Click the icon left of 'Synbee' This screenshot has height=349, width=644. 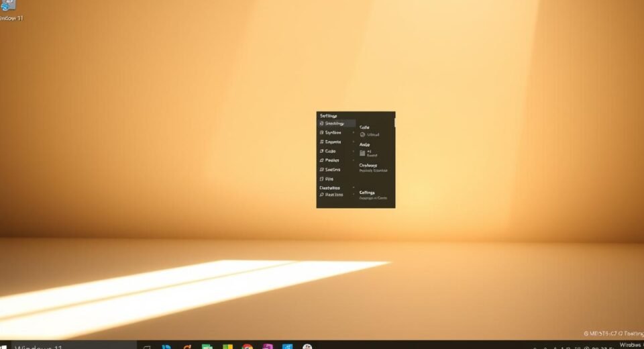click(x=321, y=133)
